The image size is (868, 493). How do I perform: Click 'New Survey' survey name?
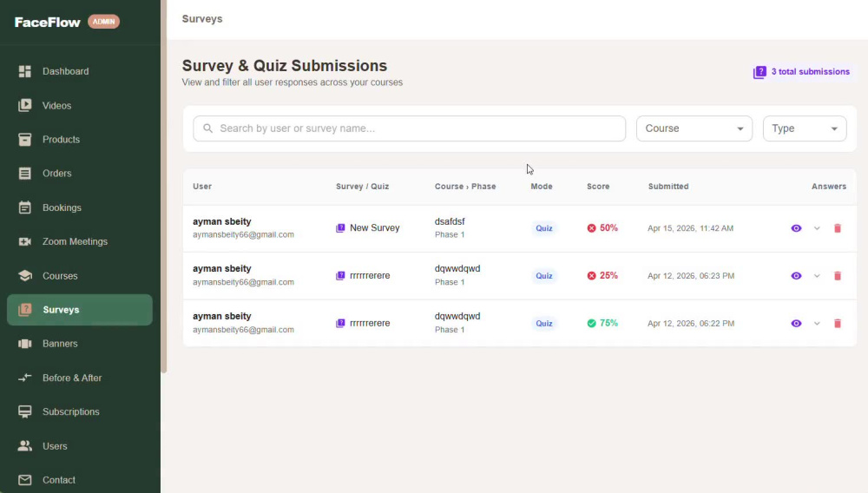coord(374,228)
